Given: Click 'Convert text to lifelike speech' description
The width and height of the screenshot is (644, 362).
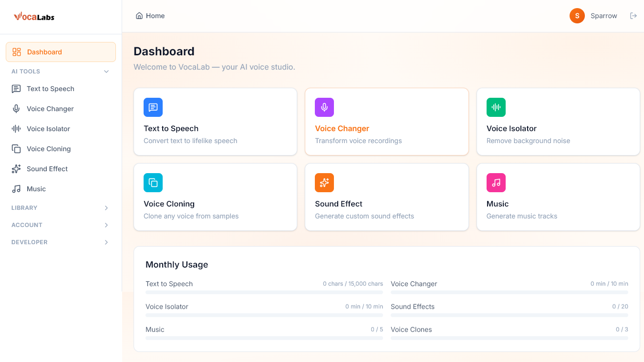Looking at the screenshot, I should point(190,141).
